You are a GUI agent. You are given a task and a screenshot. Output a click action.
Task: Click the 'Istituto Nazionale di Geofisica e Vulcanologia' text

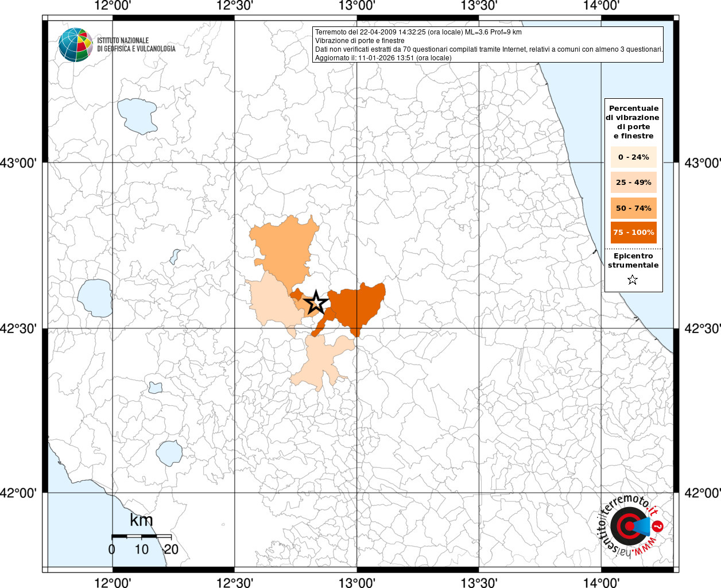coord(136,45)
